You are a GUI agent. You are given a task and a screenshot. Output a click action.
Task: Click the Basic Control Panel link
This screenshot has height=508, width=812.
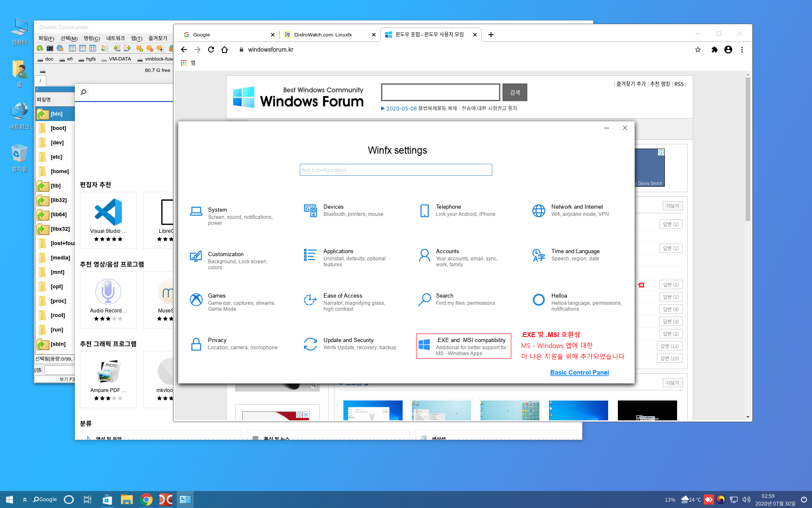(579, 373)
